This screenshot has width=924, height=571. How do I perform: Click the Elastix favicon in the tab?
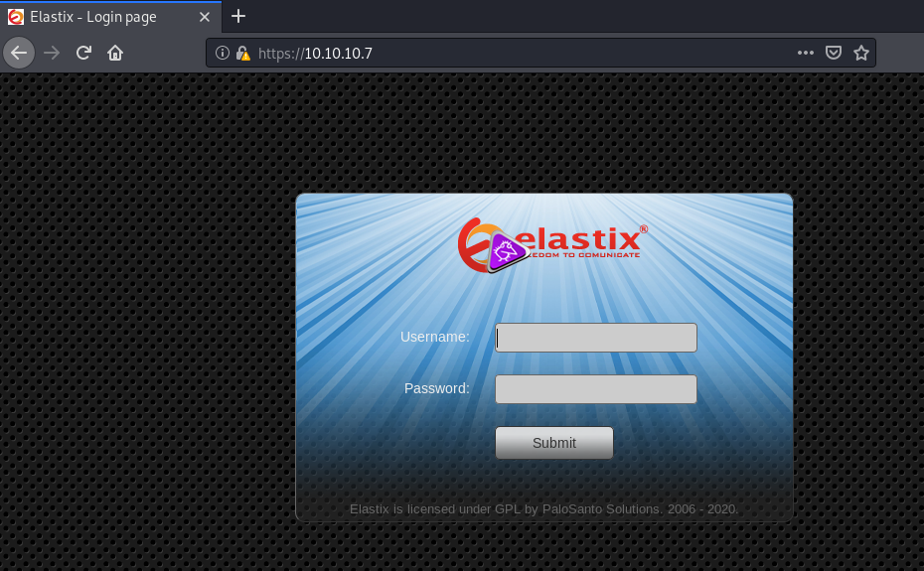click(16, 17)
